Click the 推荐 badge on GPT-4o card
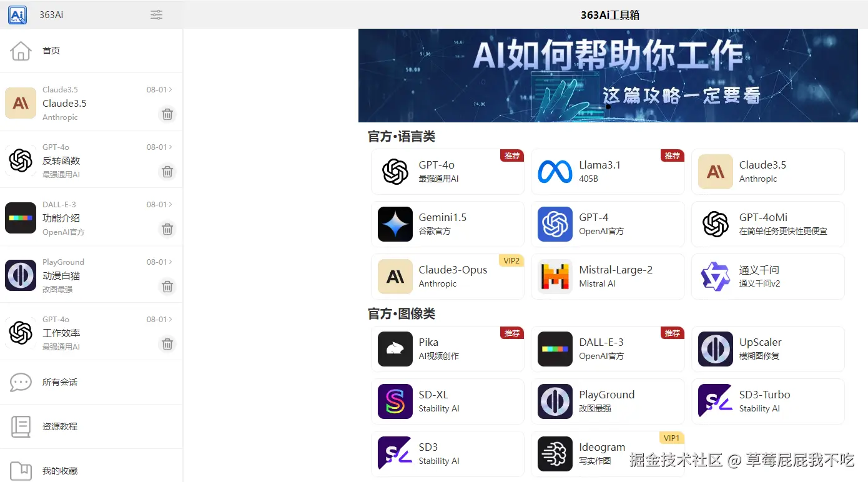 pyautogui.click(x=512, y=155)
